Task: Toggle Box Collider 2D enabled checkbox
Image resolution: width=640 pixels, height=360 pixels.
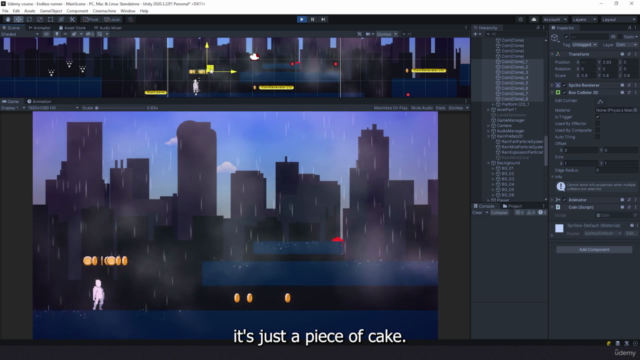Action: click(565, 93)
